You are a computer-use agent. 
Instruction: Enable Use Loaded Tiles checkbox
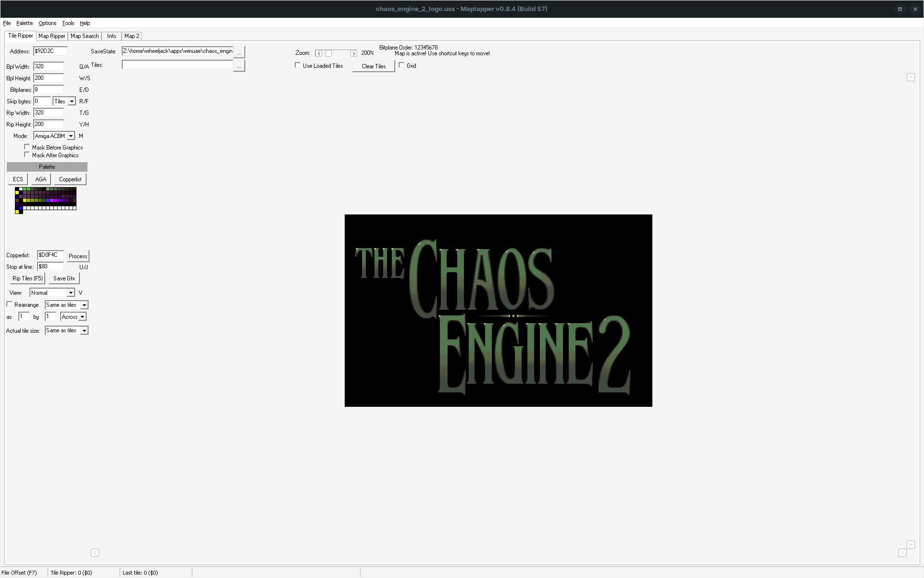[x=298, y=65]
